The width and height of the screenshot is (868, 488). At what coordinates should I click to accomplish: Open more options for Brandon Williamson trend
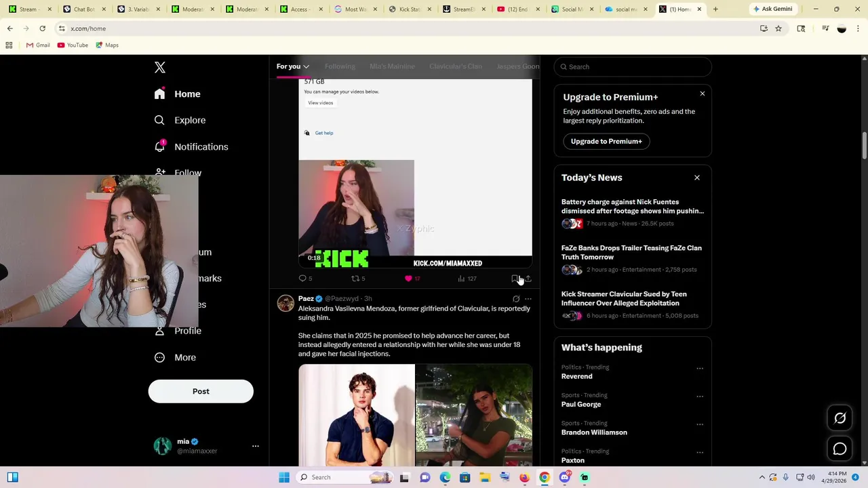[700, 424]
